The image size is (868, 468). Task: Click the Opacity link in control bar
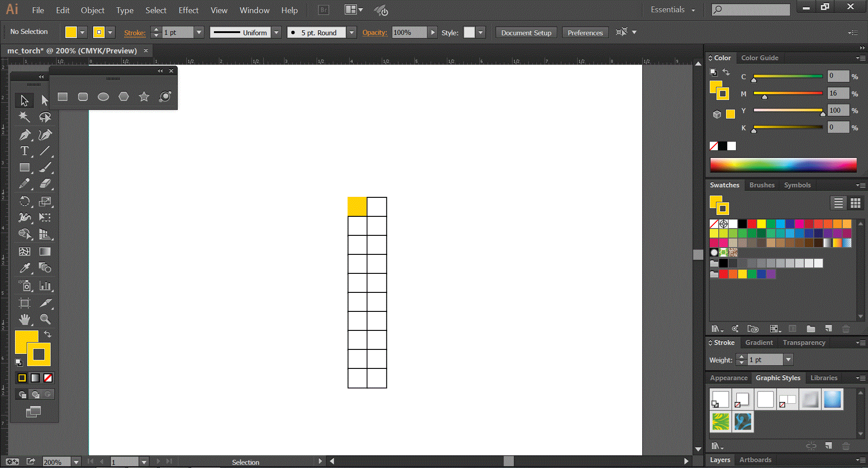pyautogui.click(x=375, y=33)
